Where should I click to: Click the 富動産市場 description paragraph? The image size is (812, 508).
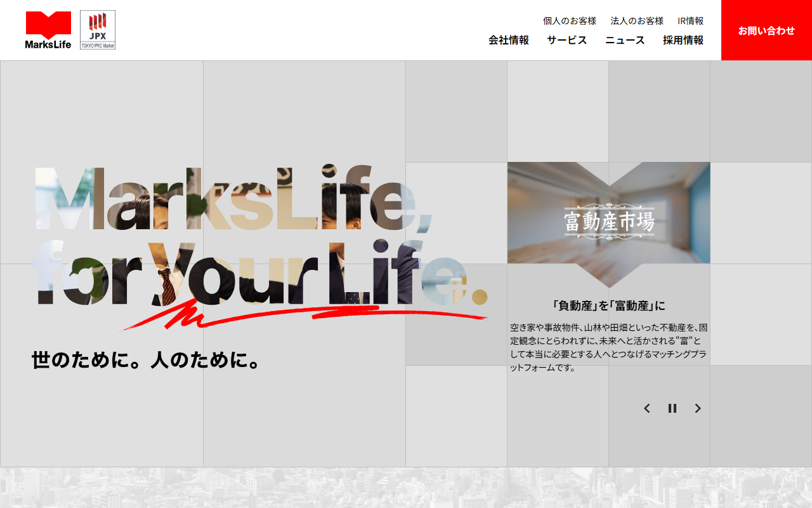pyautogui.click(x=609, y=347)
